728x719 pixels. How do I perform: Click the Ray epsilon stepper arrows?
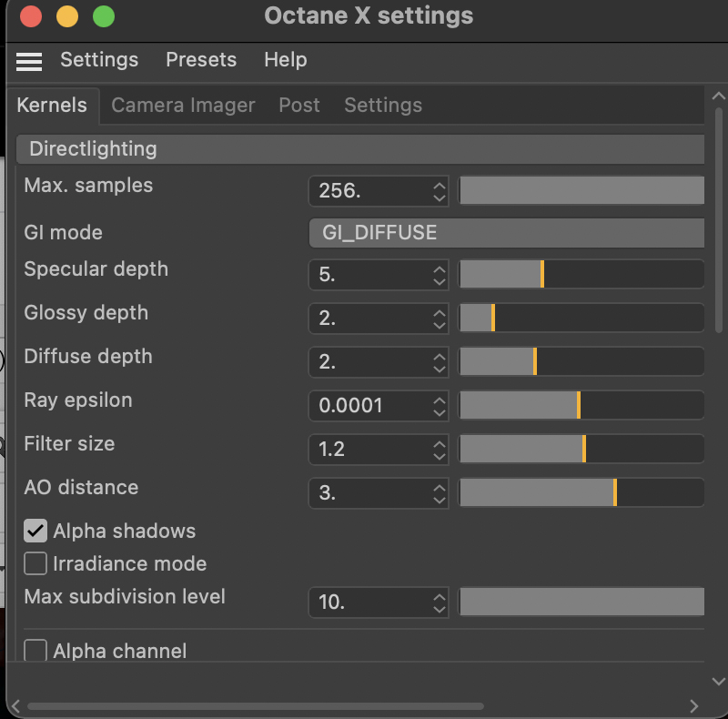tap(440, 406)
